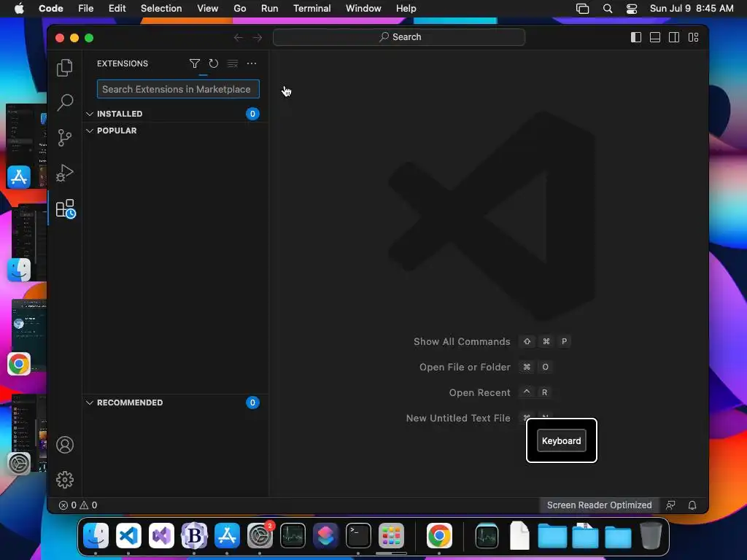747x560 pixels.
Task: Click the errors and warnings status item
Action: 77,505
